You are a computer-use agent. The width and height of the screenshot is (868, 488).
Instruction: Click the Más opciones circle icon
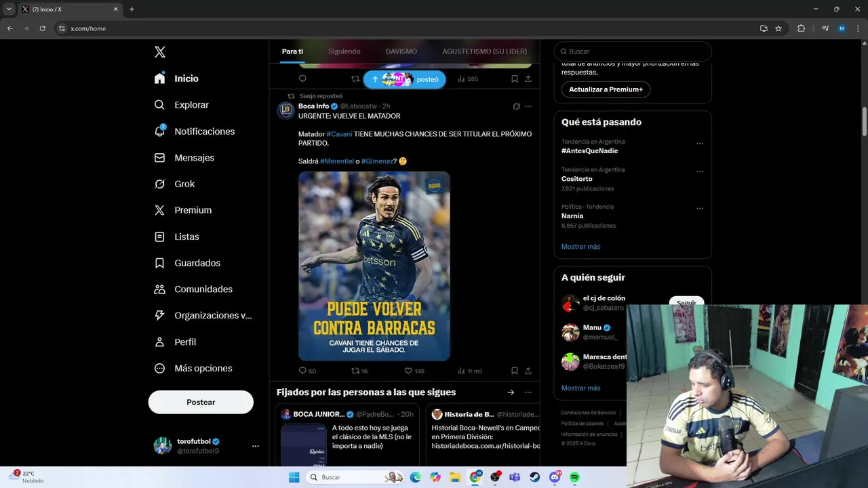[159, 368]
